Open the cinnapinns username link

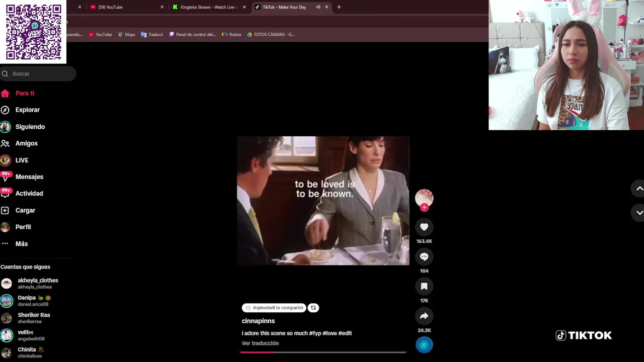click(258, 321)
